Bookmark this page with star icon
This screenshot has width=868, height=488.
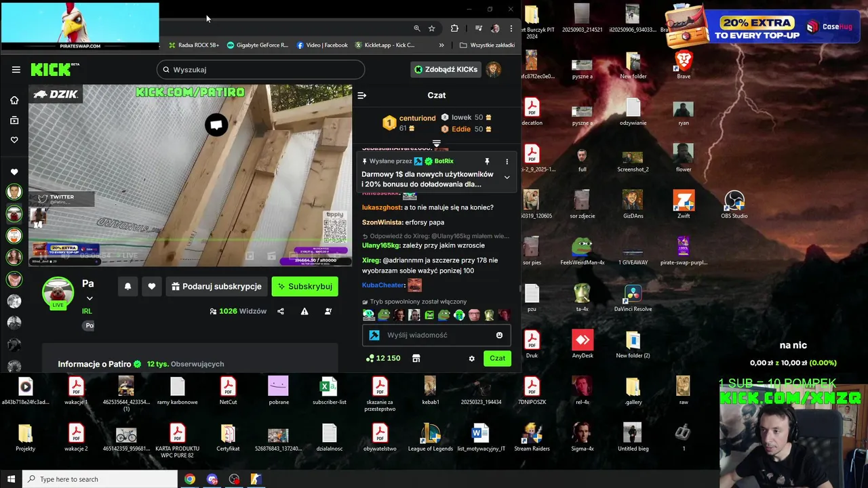click(x=432, y=28)
